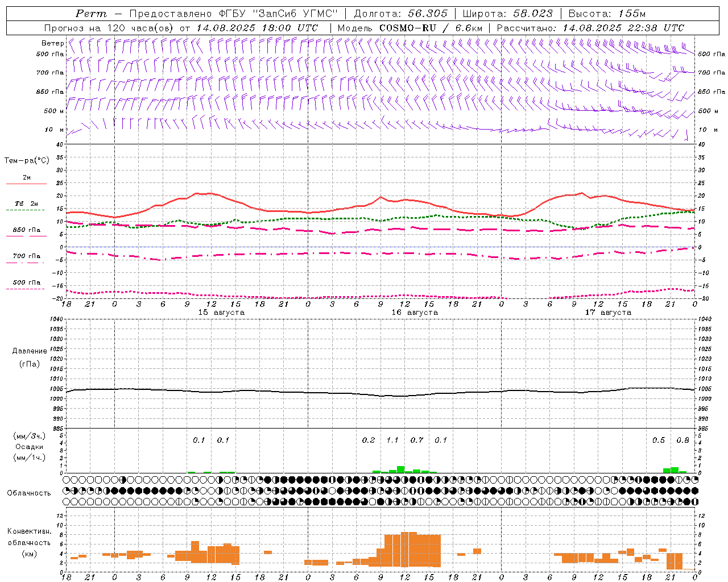The width and height of the screenshot is (728, 582).
Task: Click the '1.1' precipitation amount value
Action: point(392,440)
